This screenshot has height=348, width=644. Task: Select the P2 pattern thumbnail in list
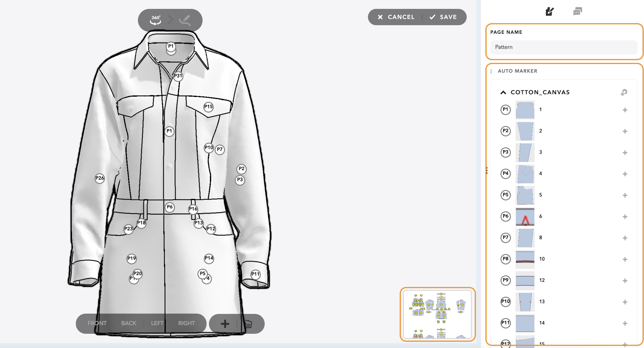(525, 131)
